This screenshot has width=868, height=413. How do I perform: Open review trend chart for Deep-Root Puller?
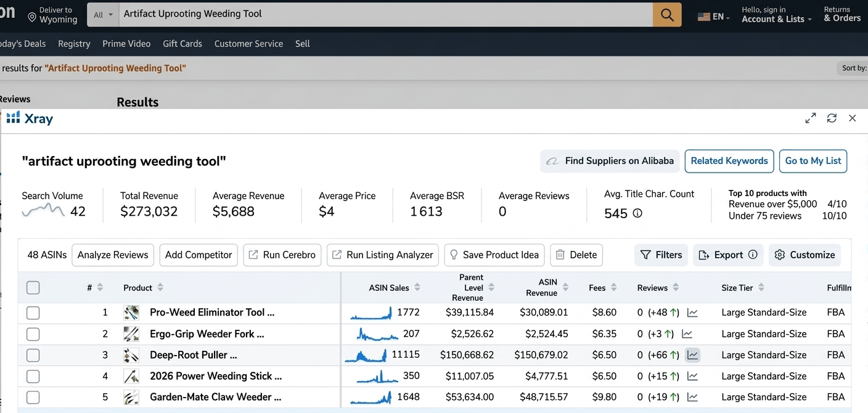point(693,355)
